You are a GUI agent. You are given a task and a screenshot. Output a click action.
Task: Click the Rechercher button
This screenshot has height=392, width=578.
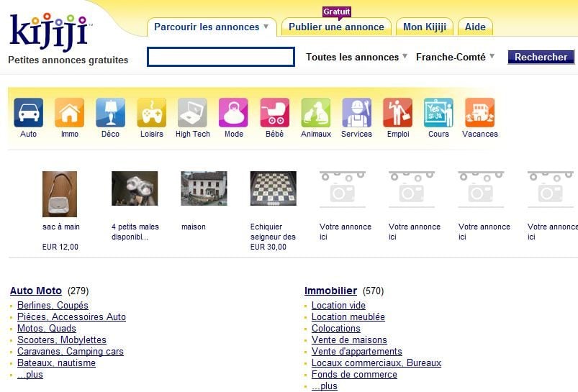541,57
